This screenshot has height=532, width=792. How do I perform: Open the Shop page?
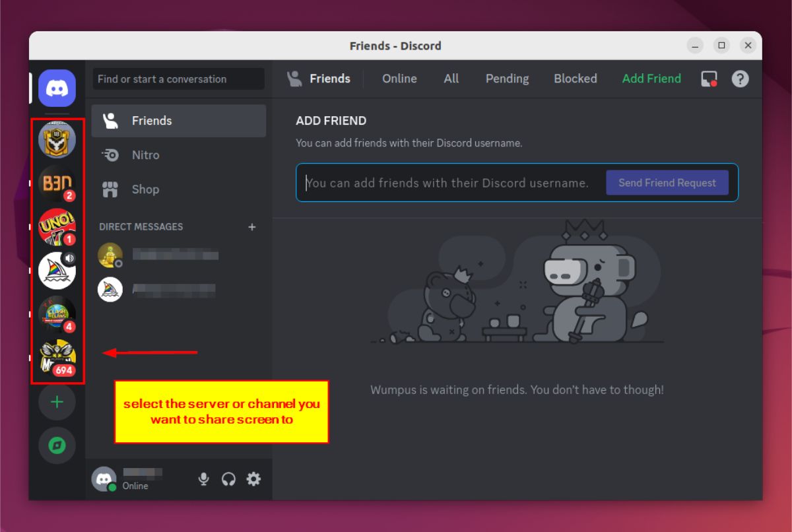(145, 189)
